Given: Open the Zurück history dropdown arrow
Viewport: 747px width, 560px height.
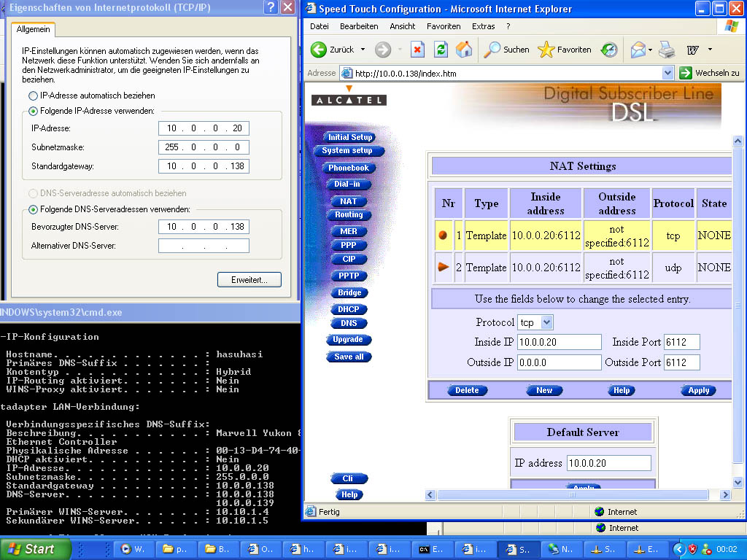Looking at the screenshot, I should click(363, 50).
